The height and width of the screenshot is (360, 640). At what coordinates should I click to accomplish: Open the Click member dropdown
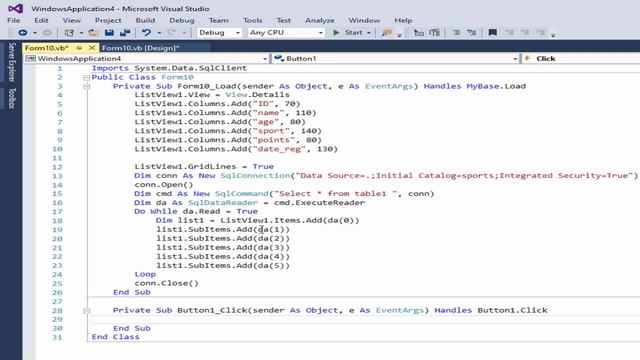581,59
